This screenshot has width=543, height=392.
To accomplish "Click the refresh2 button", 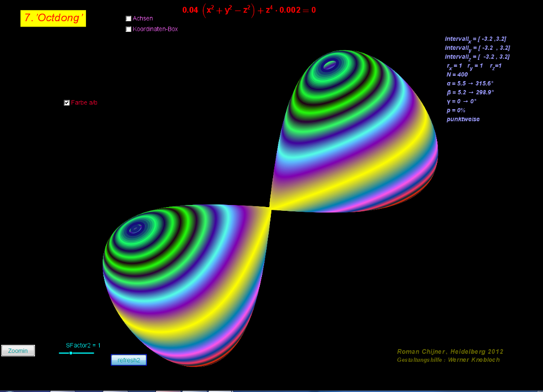I will click(129, 360).
